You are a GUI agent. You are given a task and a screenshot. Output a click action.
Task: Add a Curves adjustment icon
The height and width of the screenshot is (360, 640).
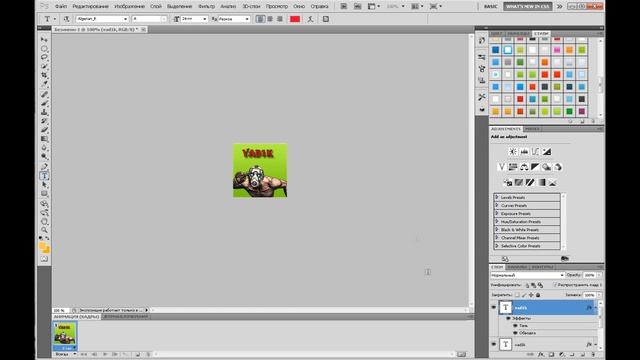pyautogui.click(x=536, y=151)
